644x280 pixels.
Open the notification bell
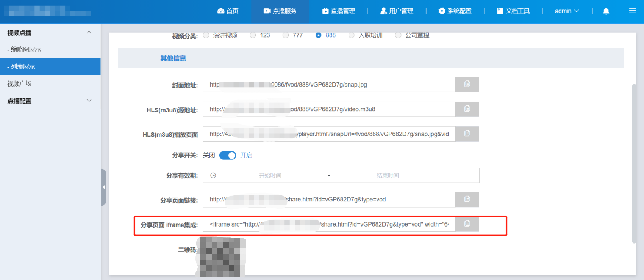click(606, 11)
